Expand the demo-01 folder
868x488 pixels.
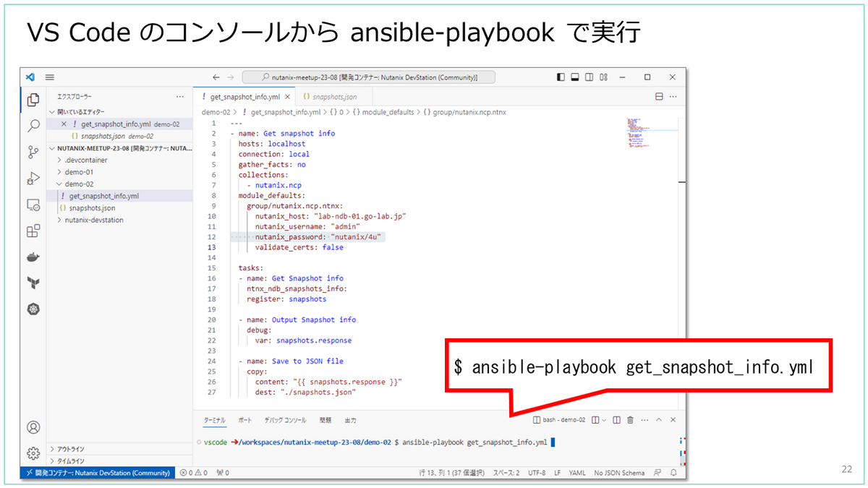coord(119,172)
